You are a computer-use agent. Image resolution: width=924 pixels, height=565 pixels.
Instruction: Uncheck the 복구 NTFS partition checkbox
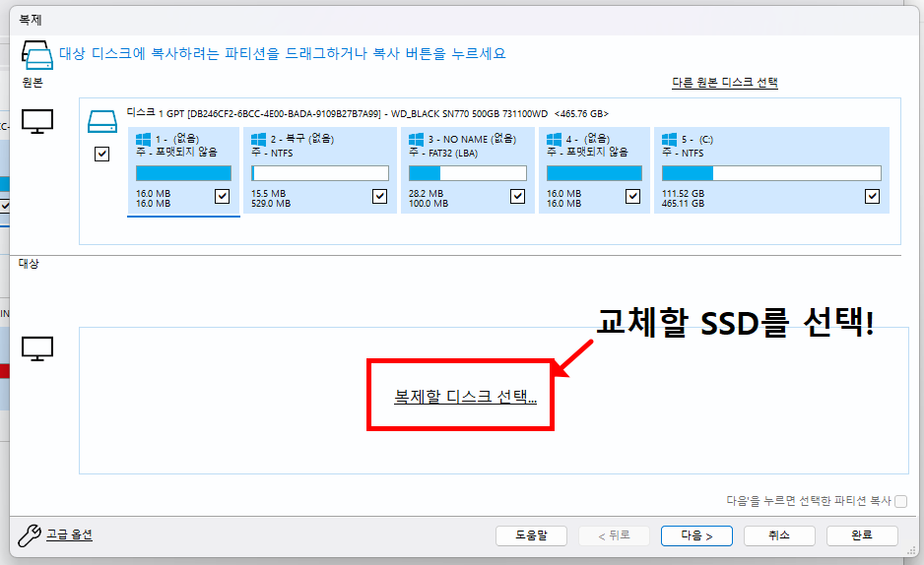pyautogui.click(x=380, y=196)
